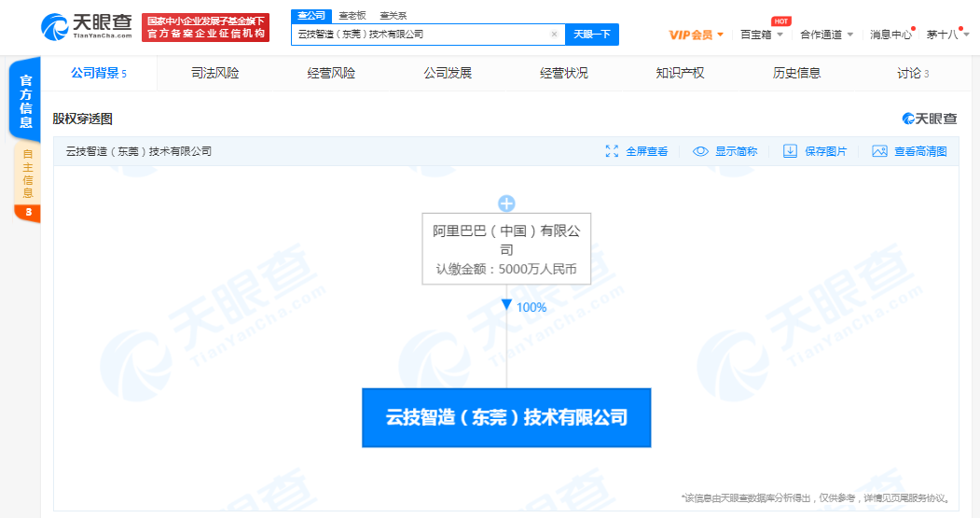980x518 pixels.
Task: Click the 查看高清图 picture icon
Action: [x=879, y=151]
